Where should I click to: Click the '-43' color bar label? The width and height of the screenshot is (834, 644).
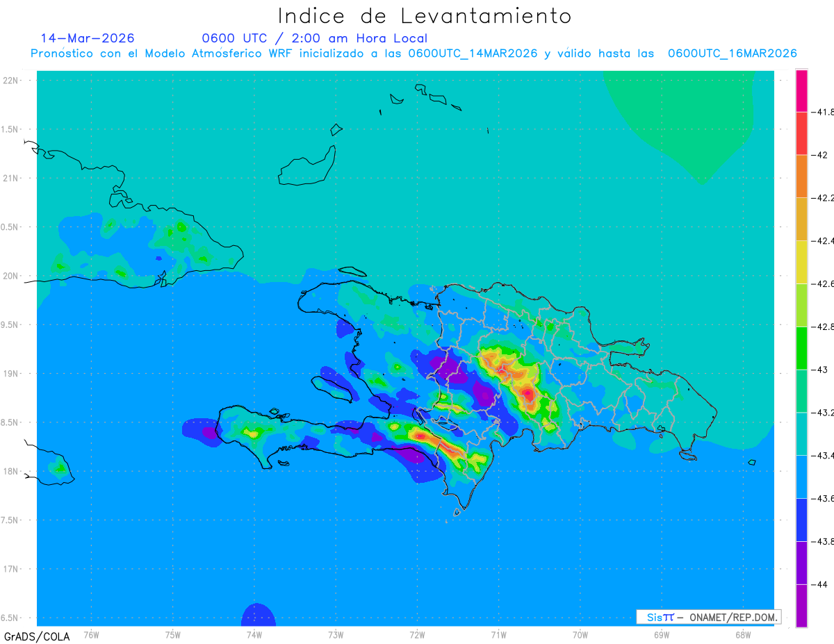pos(819,370)
